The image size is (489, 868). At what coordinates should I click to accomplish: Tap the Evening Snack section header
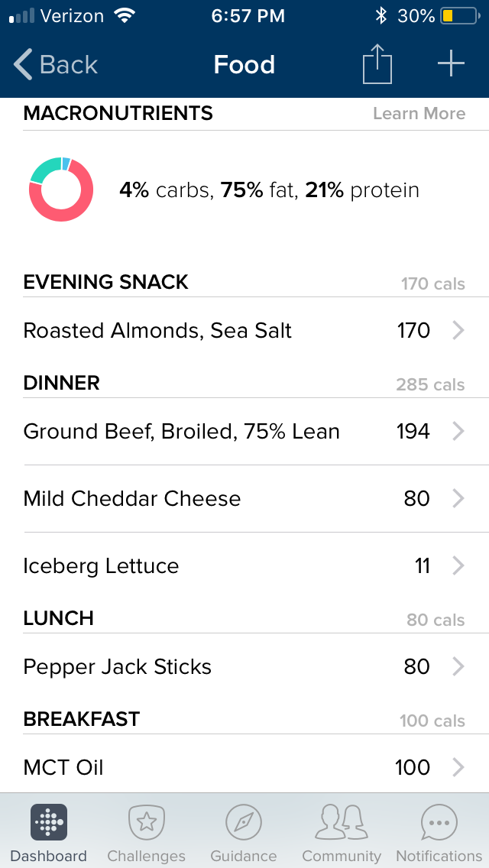point(105,282)
